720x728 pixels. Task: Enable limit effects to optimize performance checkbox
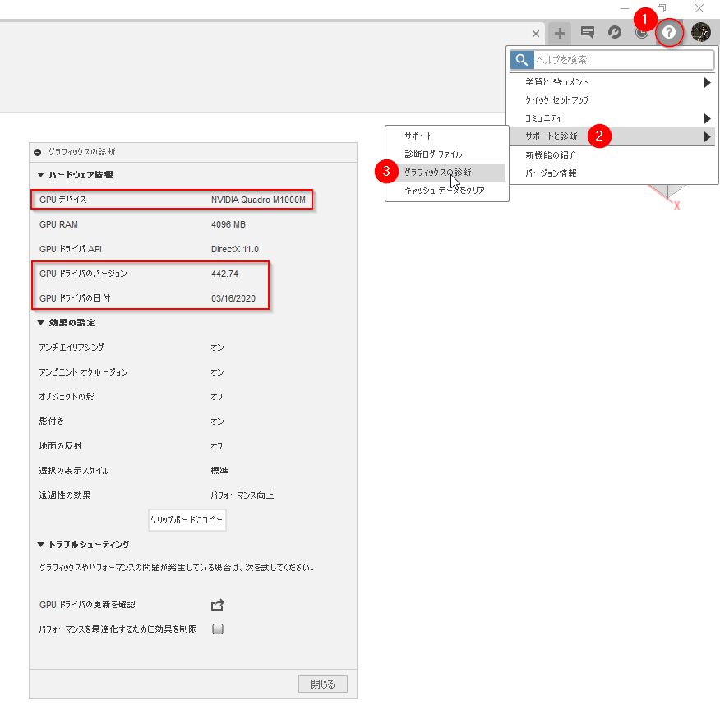217,629
